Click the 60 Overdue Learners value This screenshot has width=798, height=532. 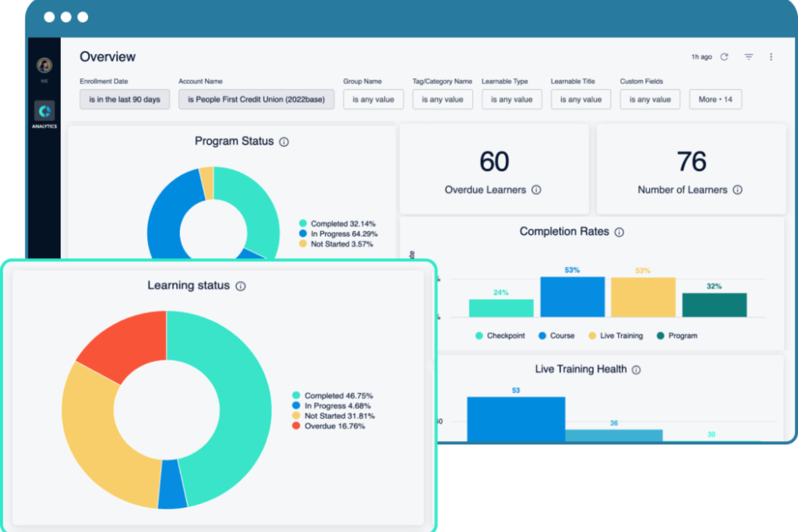tap(494, 162)
